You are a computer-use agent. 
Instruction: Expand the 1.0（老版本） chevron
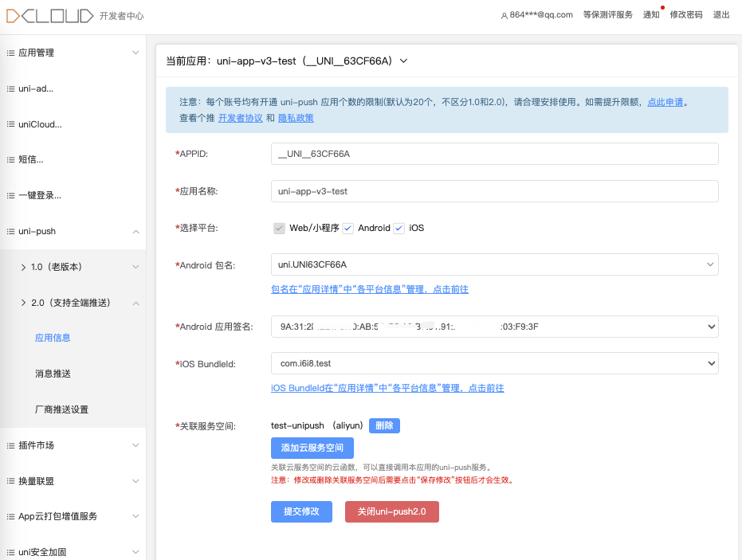(x=135, y=267)
